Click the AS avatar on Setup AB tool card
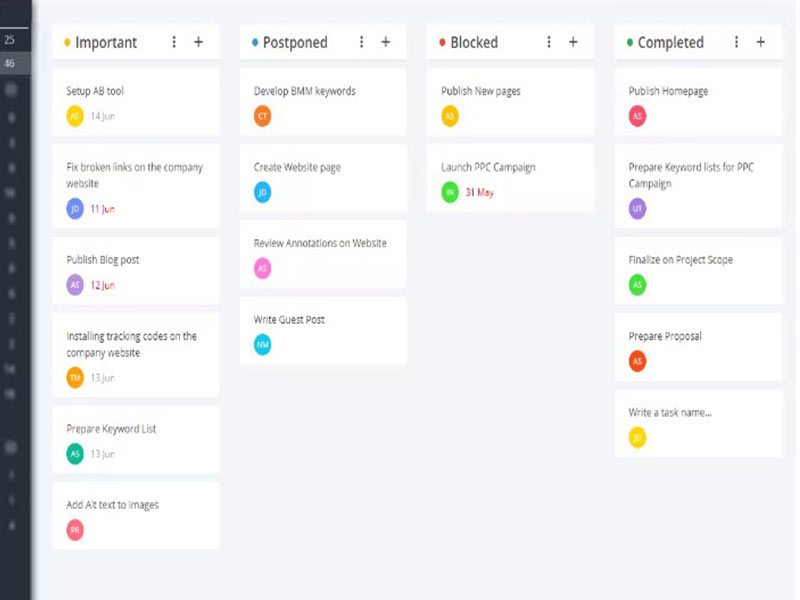This screenshot has height=600, width=800. point(74,115)
